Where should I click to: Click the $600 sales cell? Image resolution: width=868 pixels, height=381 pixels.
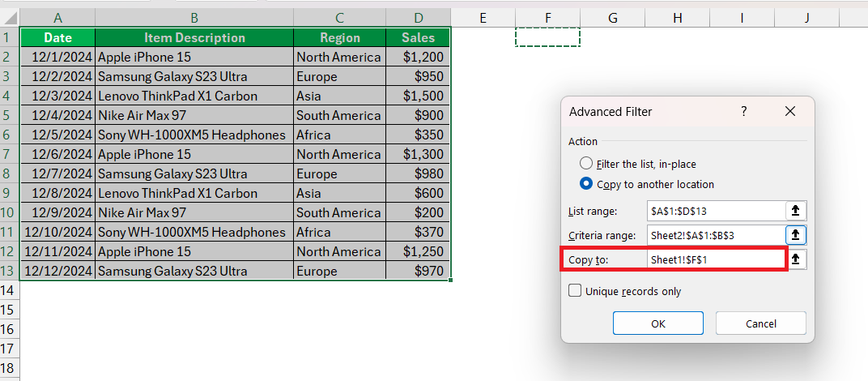419,194
